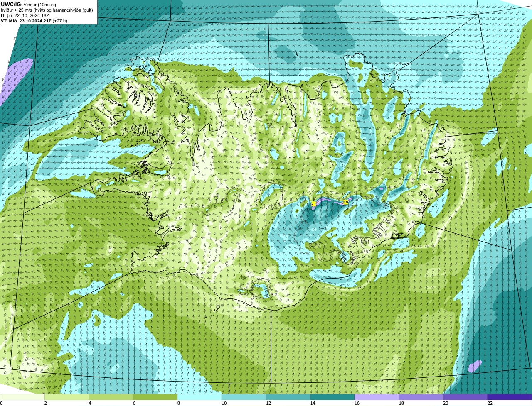Click the legend scale label "4"
Image resolution: width=532 pixels, height=406 pixels.
pyautogui.click(x=90, y=403)
